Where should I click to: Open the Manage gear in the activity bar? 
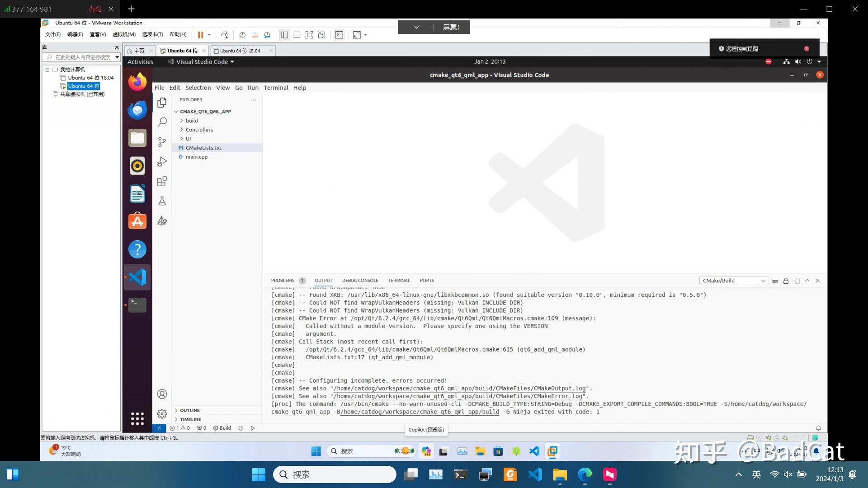tap(162, 413)
